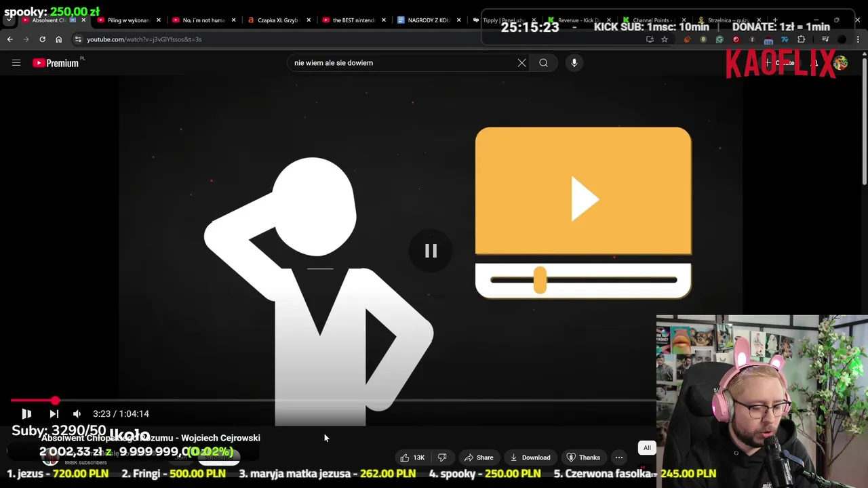Click the video title 'Absolwent Chłopskiego Rozumu - Wojciech Cejrowski'
The width and height of the screenshot is (868, 488).
pyautogui.click(x=151, y=438)
